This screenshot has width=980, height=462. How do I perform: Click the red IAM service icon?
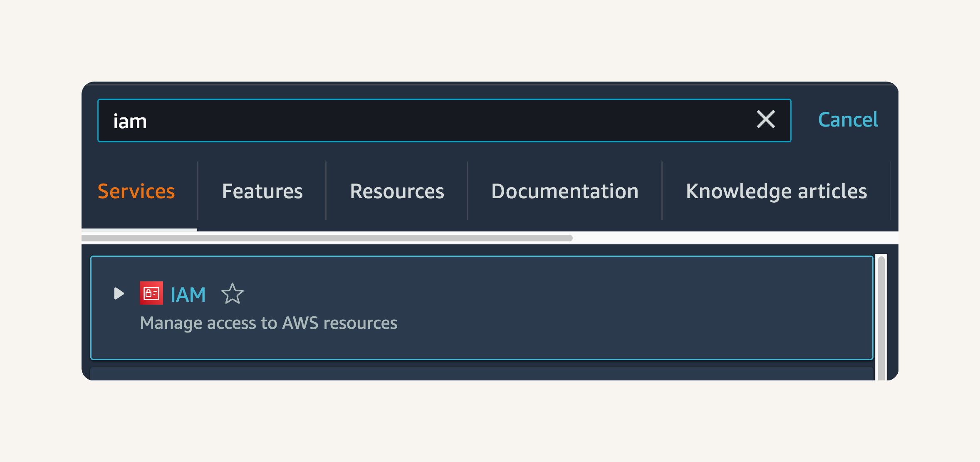tap(151, 293)
